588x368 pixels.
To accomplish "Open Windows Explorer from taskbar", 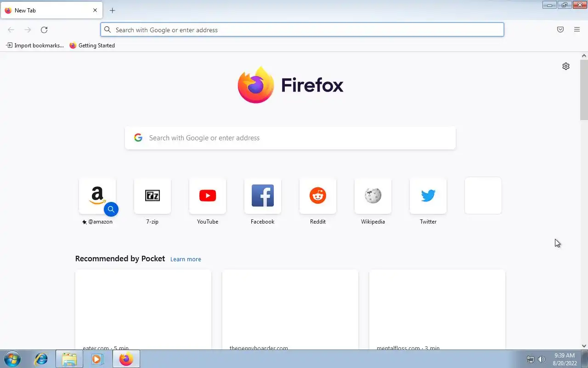I will (x=69, y=359).
